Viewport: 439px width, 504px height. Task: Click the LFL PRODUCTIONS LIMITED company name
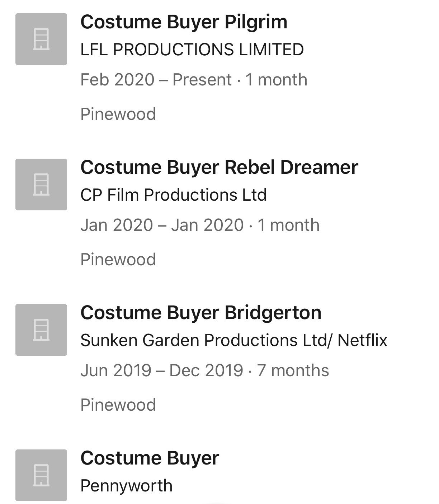192,50
